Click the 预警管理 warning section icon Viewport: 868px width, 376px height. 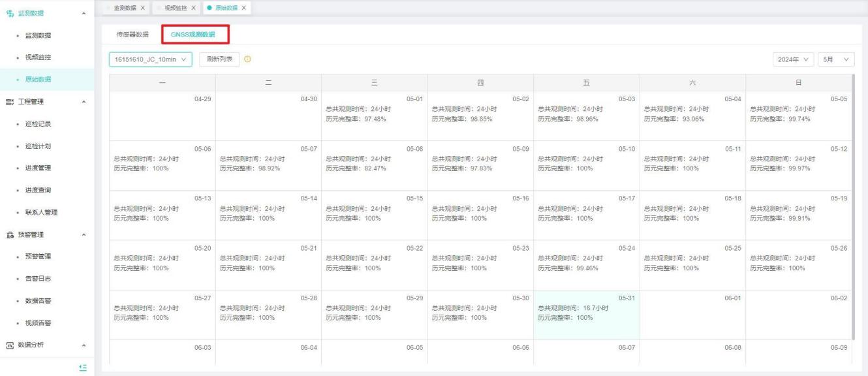point(7,234)
